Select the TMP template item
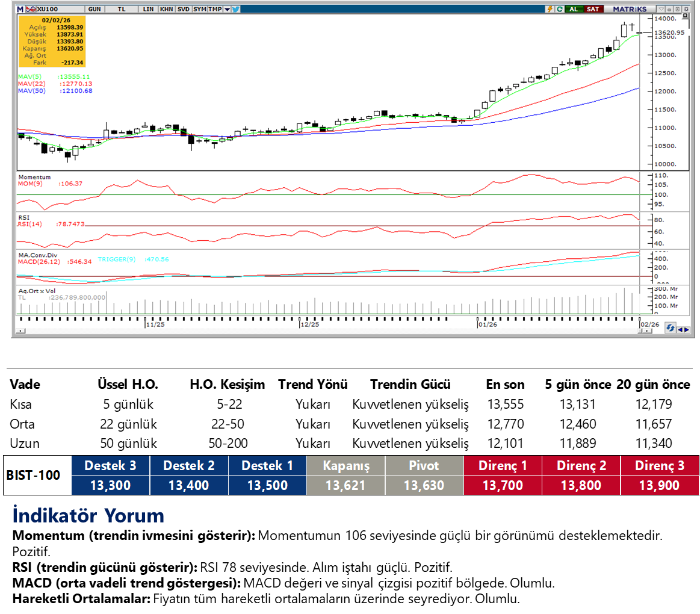 (x=215, y=9)
